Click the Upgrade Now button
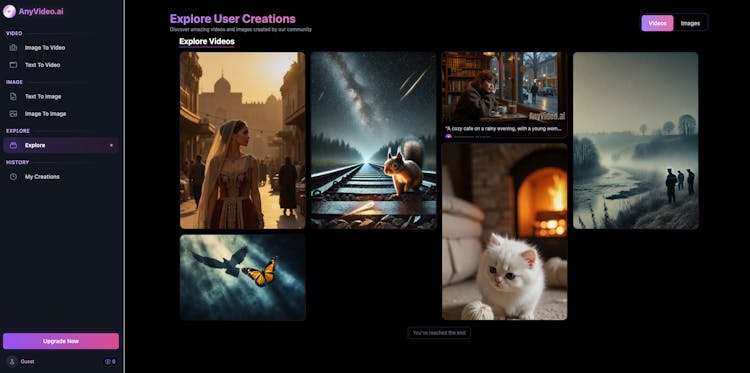750x373 pixels. coord(61,341)
